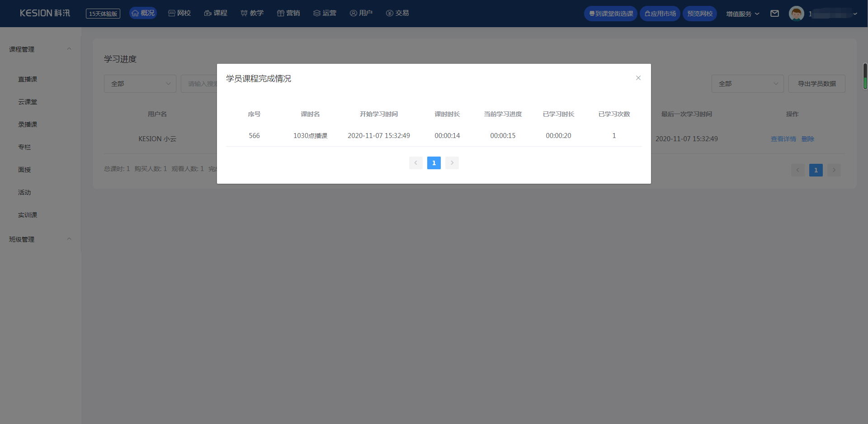868x424 pixels.
Task: Click 预览网校 button
Action: [699, 14]
